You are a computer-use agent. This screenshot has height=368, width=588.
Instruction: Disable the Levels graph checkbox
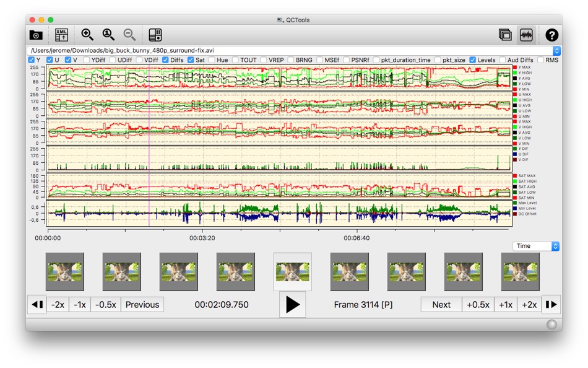tap(473, 60)
